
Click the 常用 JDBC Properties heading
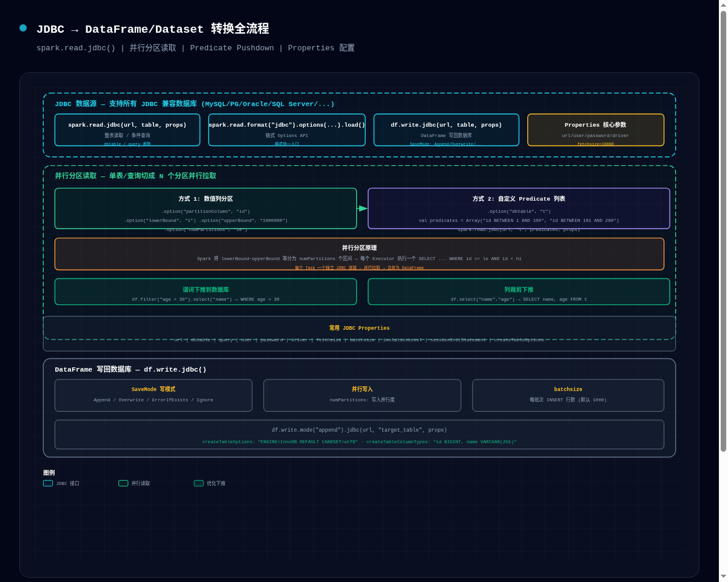[359, 329]
